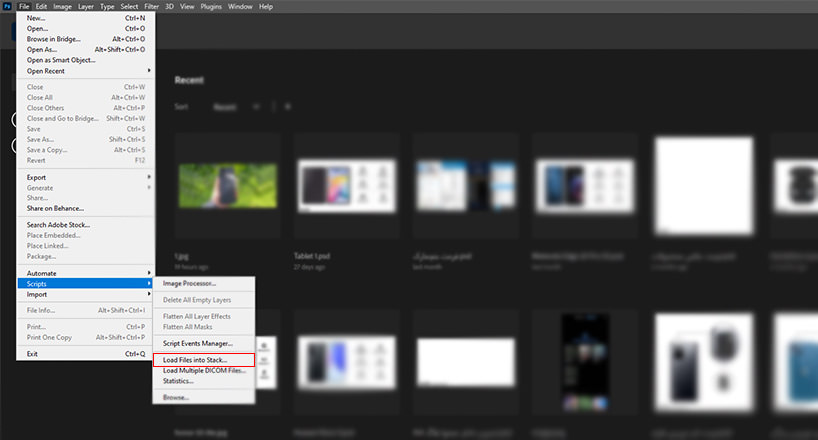Choose Exit from File menu
818x440 pixels.
pyautogui.click(x=86, y=353)
